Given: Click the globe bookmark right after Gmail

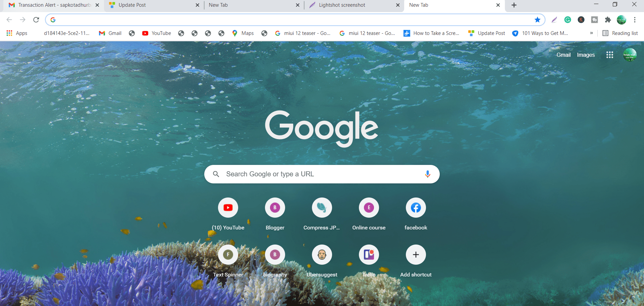Looking at the screenshot, I should pyautogui.click(x=132, y=33).
